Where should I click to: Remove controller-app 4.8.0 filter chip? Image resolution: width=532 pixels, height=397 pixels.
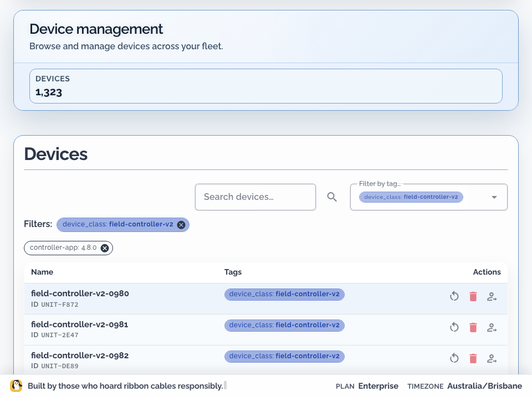point(105,248)
